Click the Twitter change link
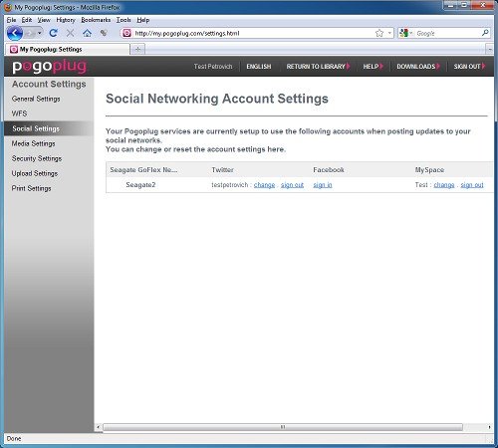Viewport: 498px width, 448px height. (x=264, y=185)
